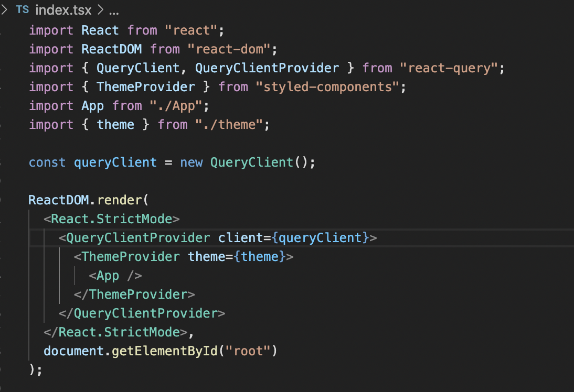Click theme identifier in import braces
This screenshot has width=574, height=392.
(115, 125)
